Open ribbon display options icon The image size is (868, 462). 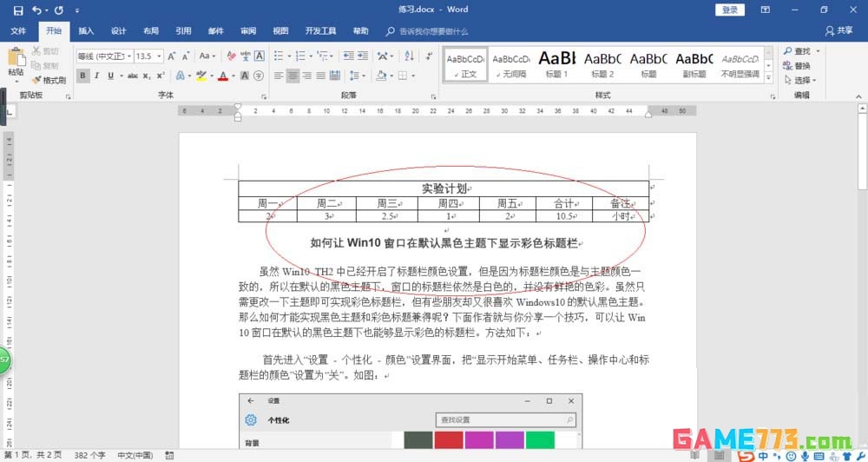pos(766,10)
